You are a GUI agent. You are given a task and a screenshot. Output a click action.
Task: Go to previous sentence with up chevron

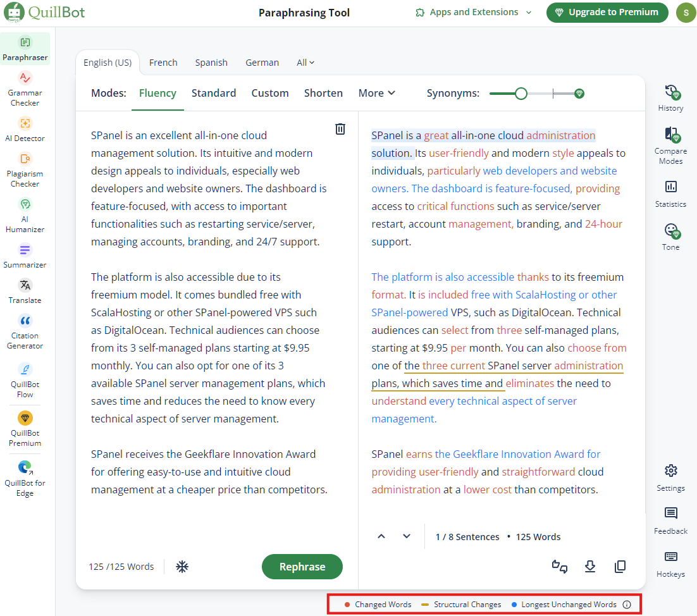pyautogui.click(x=381, y=536)
